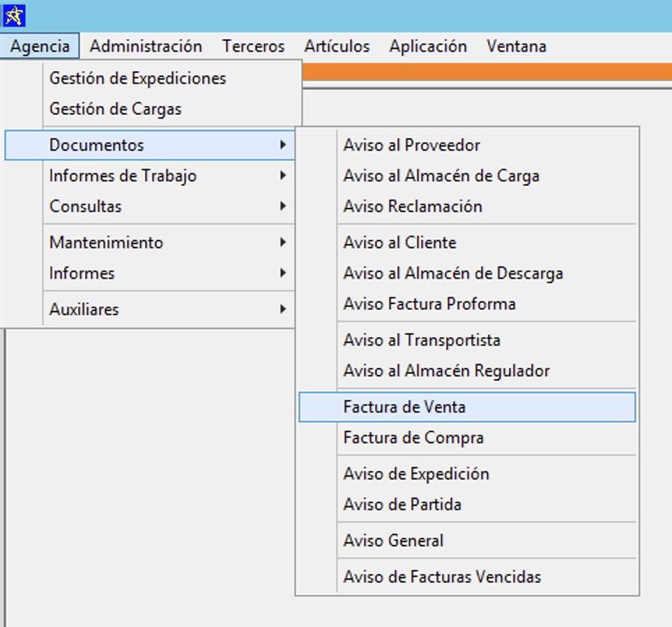Expand the Informes de Trabajo submenu

point(123,176)
